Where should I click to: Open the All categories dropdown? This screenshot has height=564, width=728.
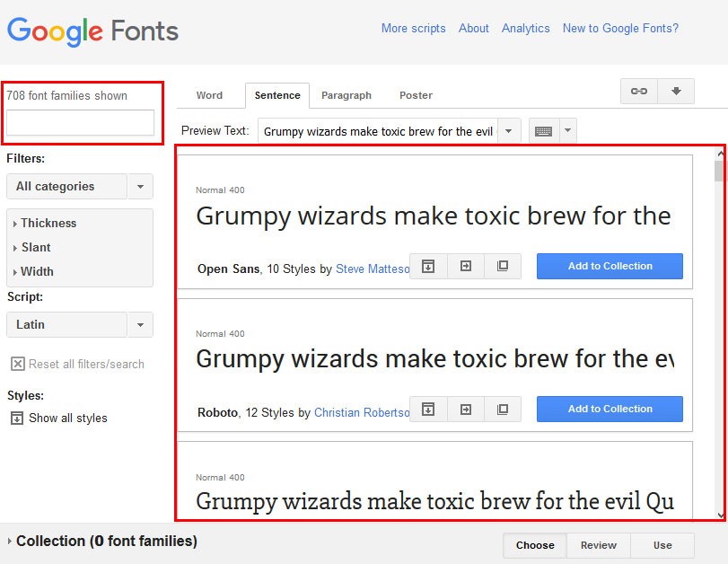coord(80,186)
